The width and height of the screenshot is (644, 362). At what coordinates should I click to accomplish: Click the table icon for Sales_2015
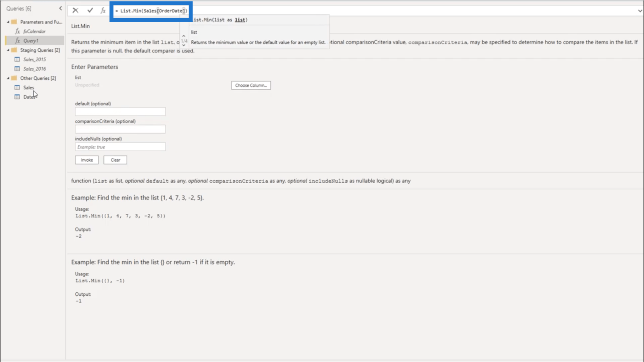(17, 59)
